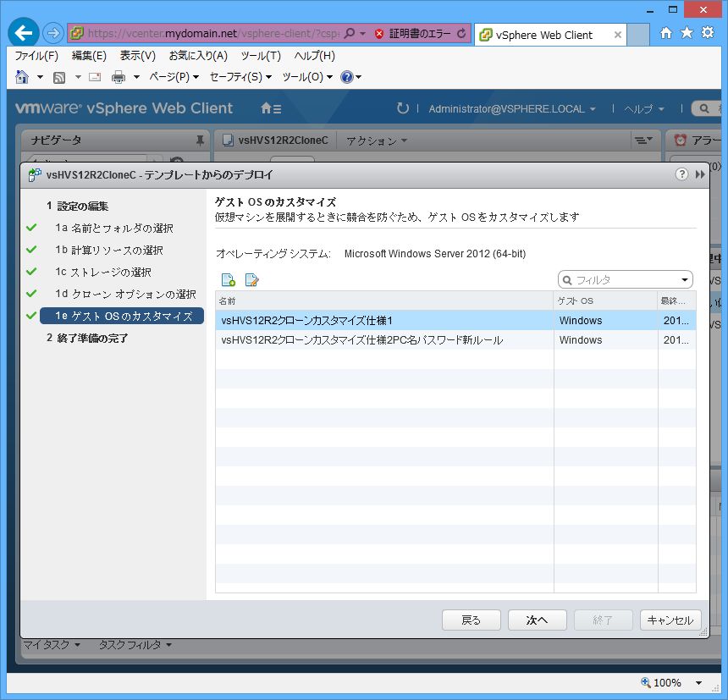Sort by the 名前 column header
Viewport: 728px width, 700px height.
click(384, 300)
